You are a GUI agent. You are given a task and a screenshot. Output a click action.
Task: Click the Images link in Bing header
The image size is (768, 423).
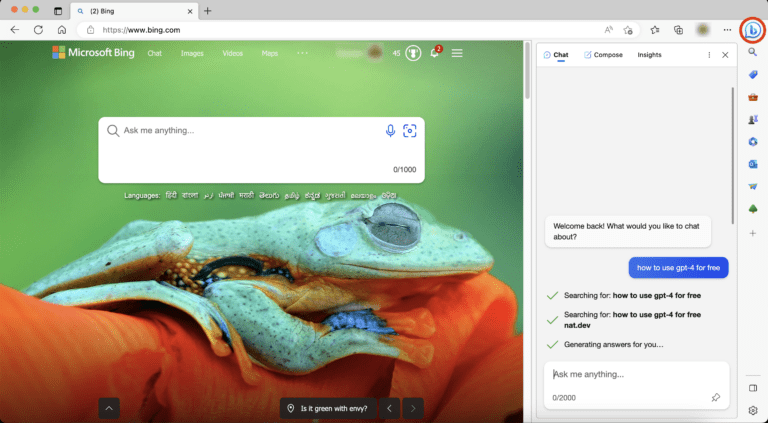click(x=192, y=53)
